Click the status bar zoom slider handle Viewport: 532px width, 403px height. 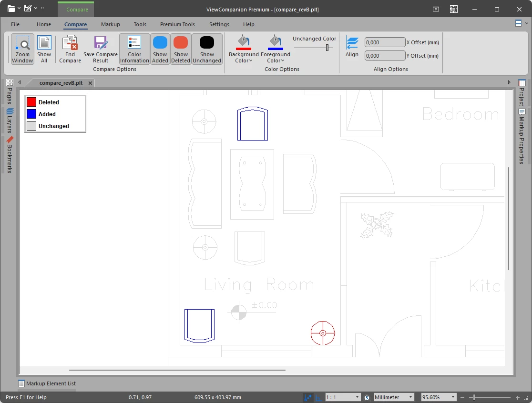pyautogui.click(x=474, y=398)
